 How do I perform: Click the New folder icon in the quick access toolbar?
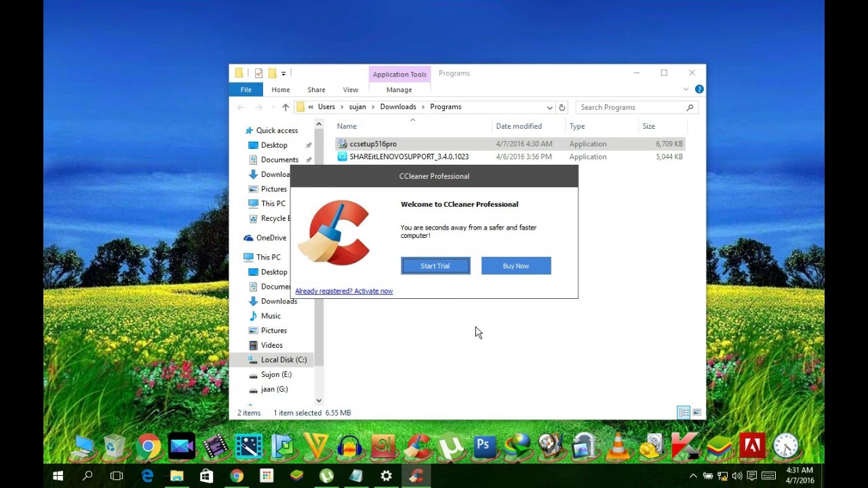pos(272,73)
